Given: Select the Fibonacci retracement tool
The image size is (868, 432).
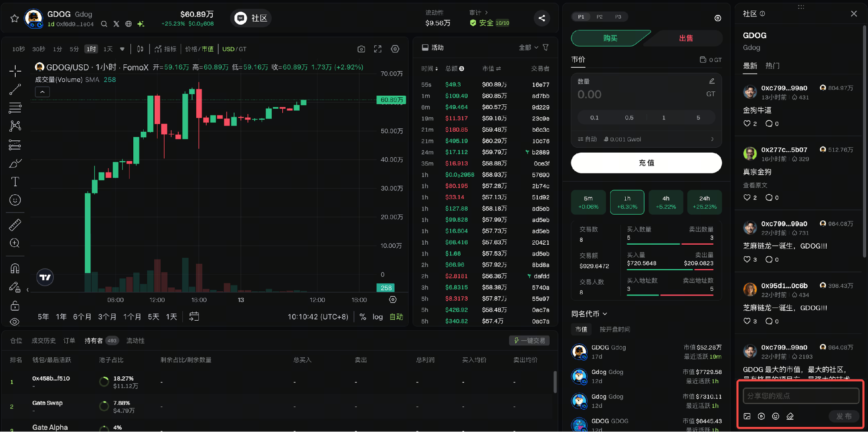Looking at the screenshot, I should coord(15,108).
